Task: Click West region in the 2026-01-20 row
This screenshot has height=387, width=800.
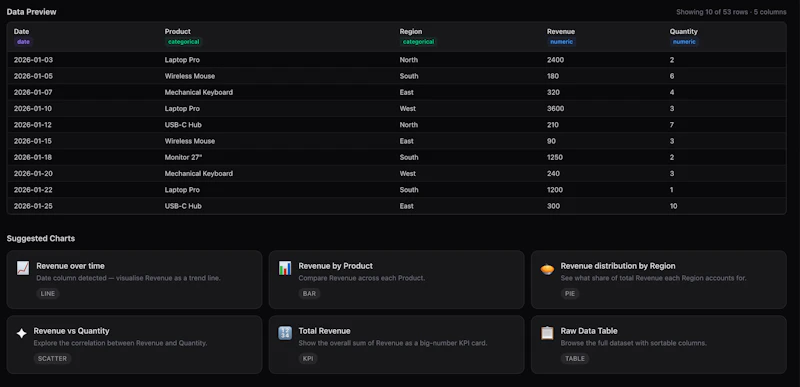Action: 408,174
